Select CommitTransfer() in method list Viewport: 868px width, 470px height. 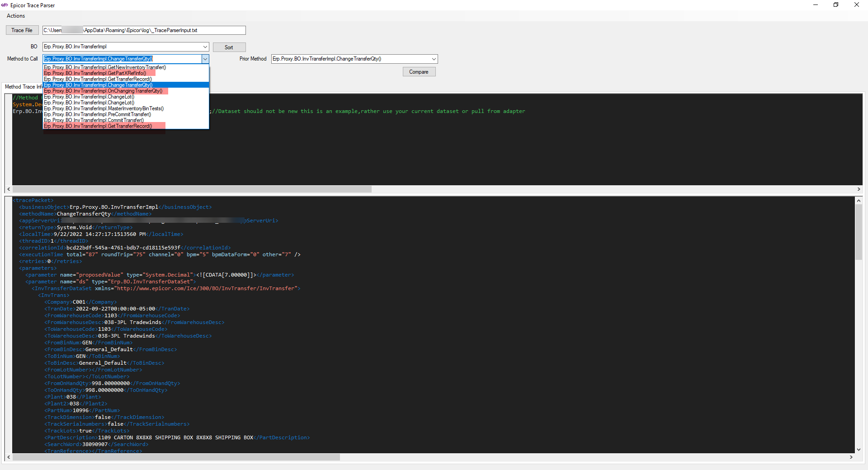pos(126,120)
